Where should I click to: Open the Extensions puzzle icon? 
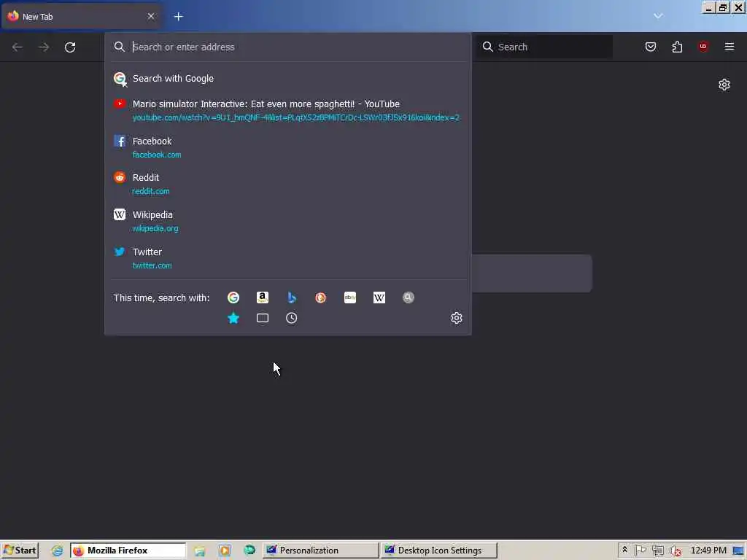click(x=677, y=47)
